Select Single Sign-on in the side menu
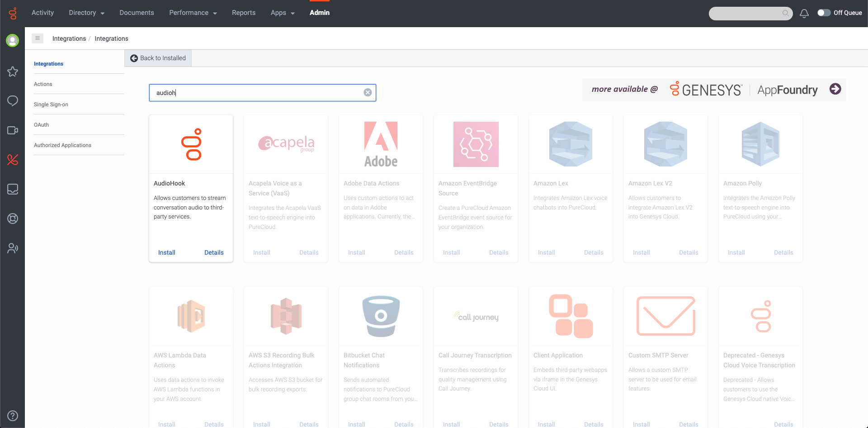The width and height of the screenshot is (868, 428). point(51,105)
